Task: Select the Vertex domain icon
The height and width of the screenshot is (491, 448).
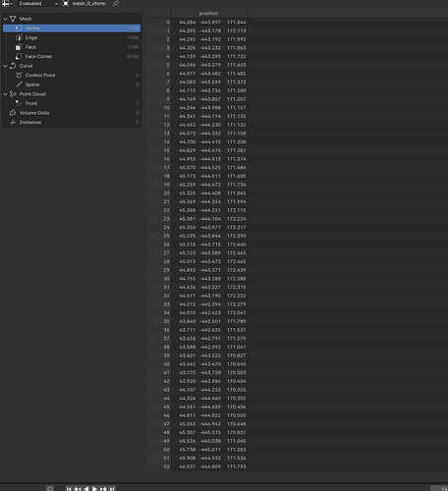Action: [19, 28]
